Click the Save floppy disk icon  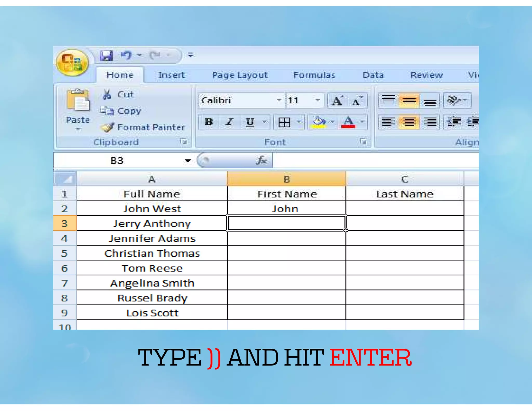[x=106, y=55]
